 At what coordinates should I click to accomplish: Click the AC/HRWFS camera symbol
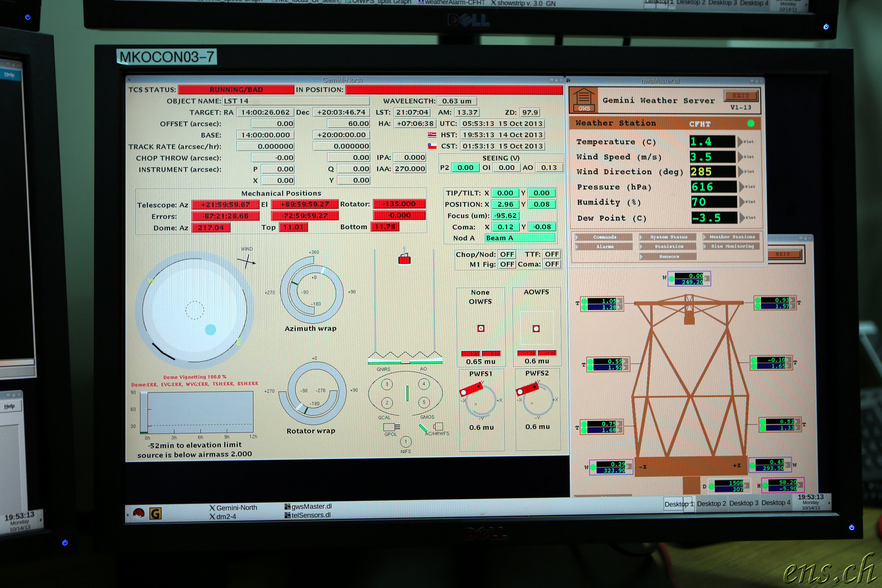438,426
